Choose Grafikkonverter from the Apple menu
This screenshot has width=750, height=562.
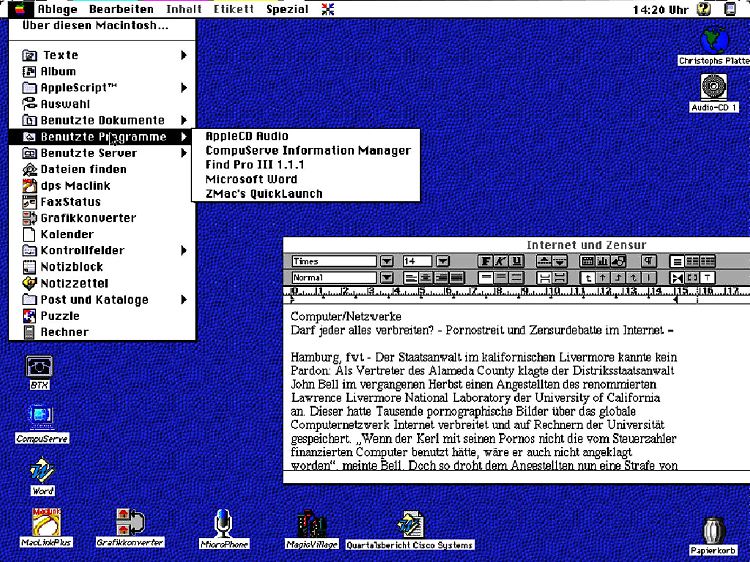tap(102, 218)
